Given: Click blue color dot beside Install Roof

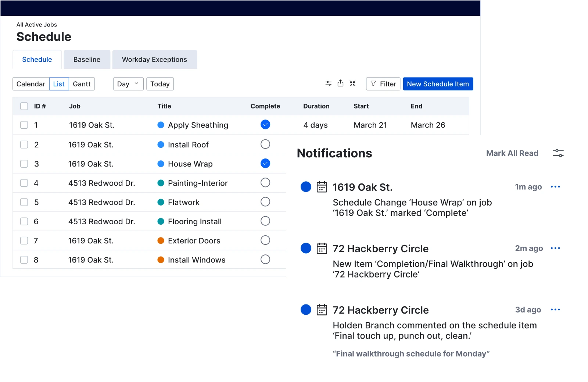Looking at the screenshot, I should pyautogui.click(x=161, y=144).
